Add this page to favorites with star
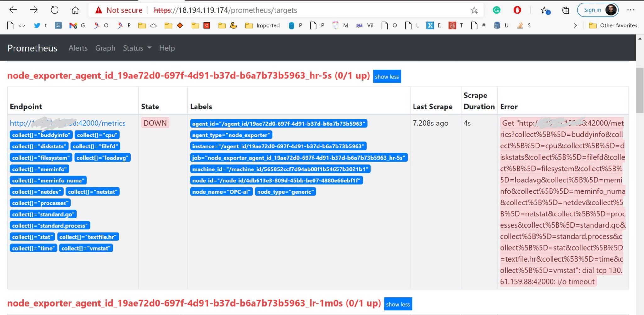This screenshot has height=315, width=644. click(474, 10)
